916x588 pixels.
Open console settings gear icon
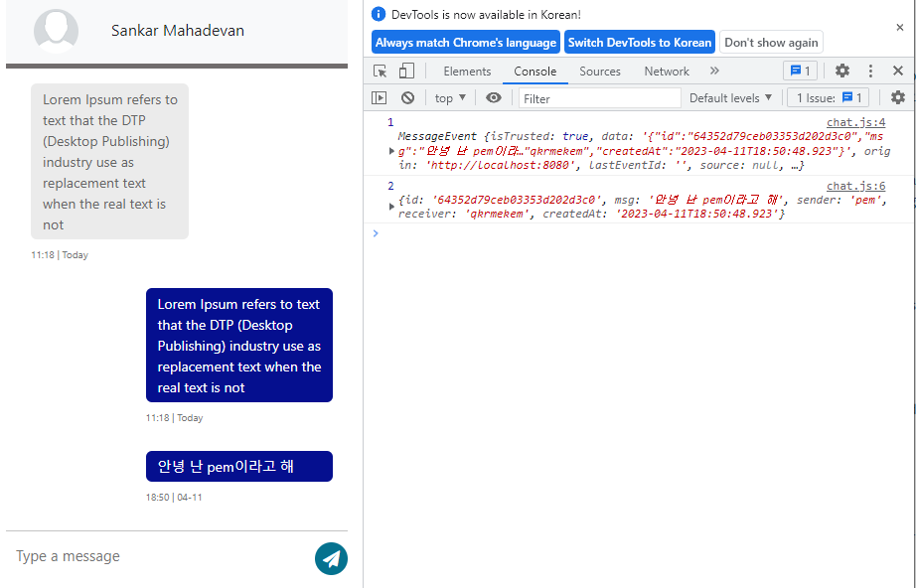(898, 97)
